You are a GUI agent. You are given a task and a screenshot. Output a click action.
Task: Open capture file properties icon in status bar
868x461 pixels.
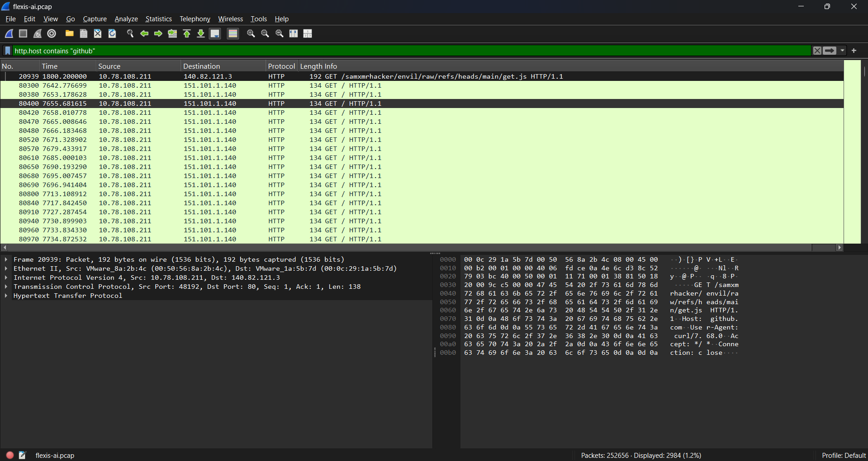tap(22, 455)
